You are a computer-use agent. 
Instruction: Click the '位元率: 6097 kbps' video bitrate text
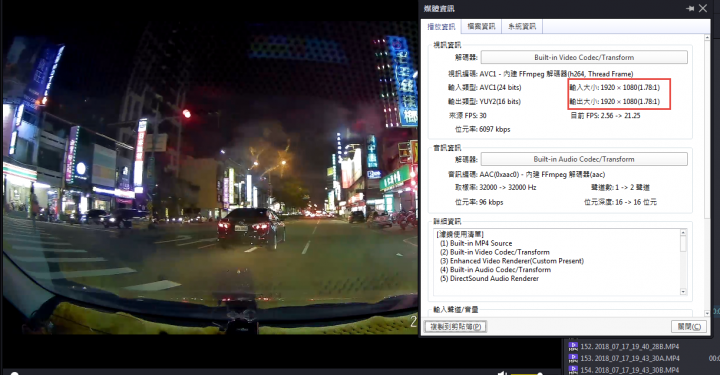coord(482,129)
